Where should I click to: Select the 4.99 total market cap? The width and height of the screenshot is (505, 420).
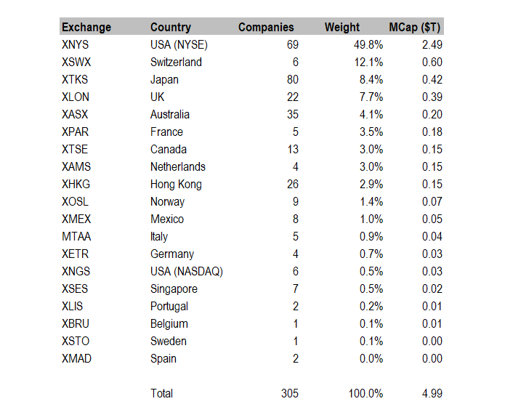432,394
